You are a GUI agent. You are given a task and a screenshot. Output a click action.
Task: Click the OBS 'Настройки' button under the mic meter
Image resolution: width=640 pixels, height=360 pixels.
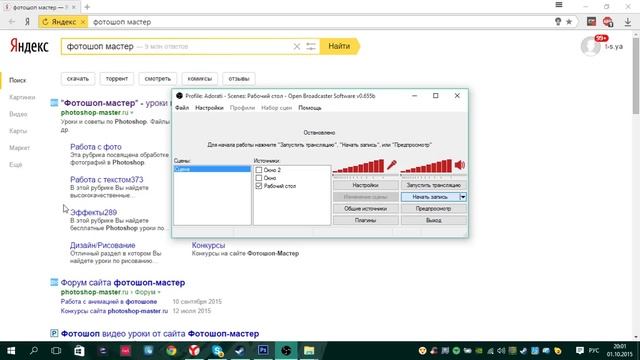tap(365, 185)
